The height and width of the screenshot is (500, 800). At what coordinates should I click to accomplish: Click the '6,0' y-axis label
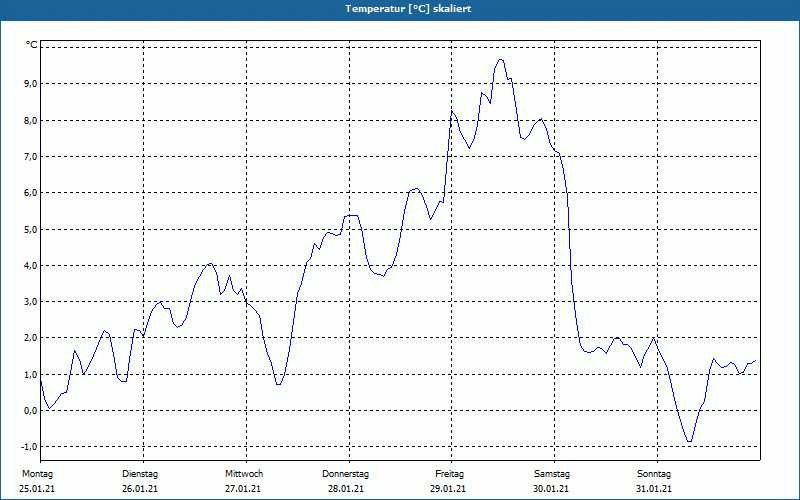point(31,193)
